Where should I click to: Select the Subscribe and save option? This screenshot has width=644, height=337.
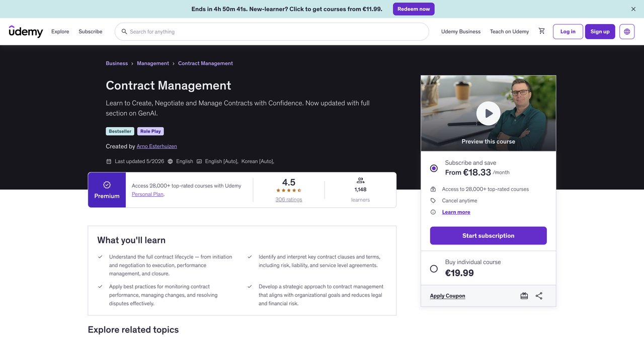click(434, 168)
